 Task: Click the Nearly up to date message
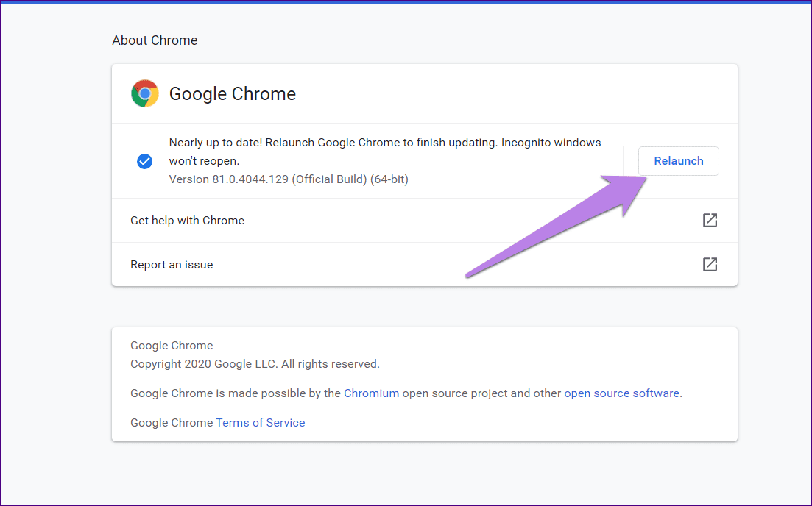pos(385,152)
